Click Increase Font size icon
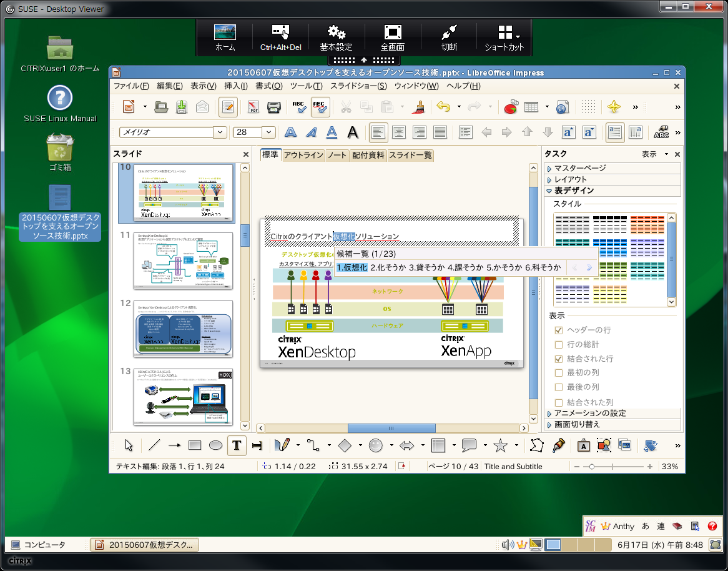 [568, 132]
